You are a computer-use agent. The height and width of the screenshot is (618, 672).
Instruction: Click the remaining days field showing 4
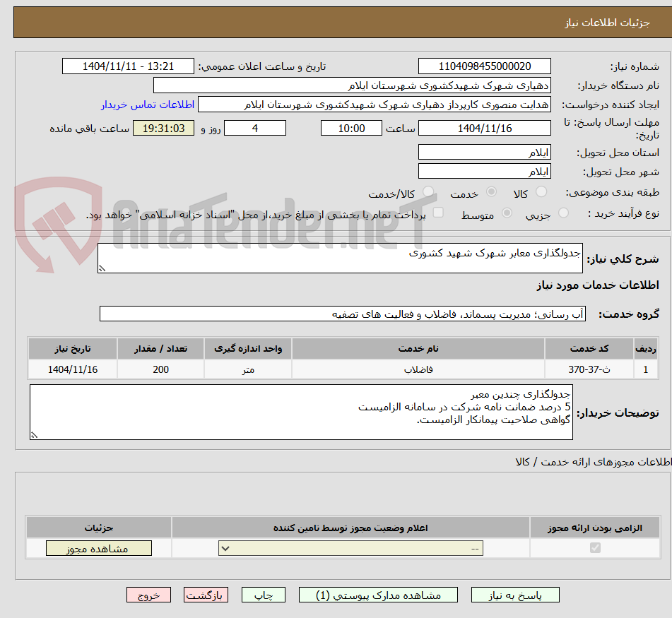[x=255, y=128]
